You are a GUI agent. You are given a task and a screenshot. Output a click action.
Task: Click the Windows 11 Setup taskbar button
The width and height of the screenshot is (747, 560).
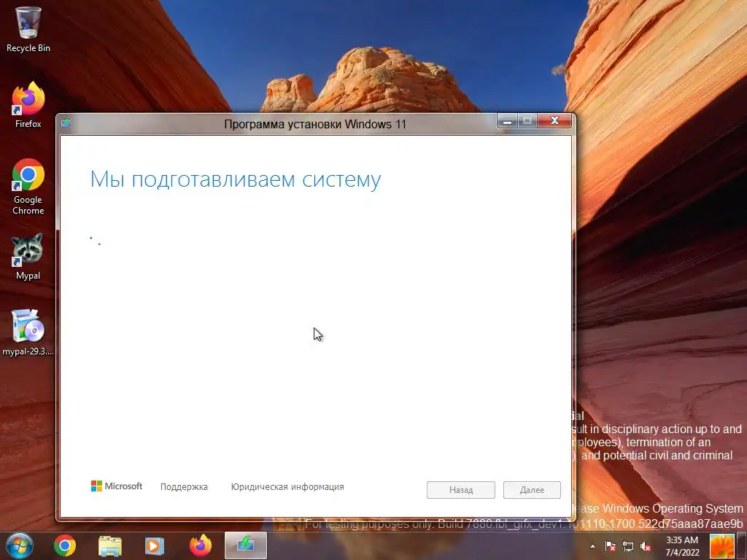245,545
